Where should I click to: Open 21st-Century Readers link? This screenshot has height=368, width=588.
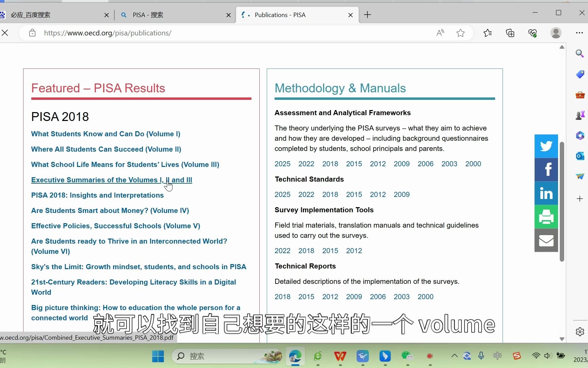tap(133, 287)
